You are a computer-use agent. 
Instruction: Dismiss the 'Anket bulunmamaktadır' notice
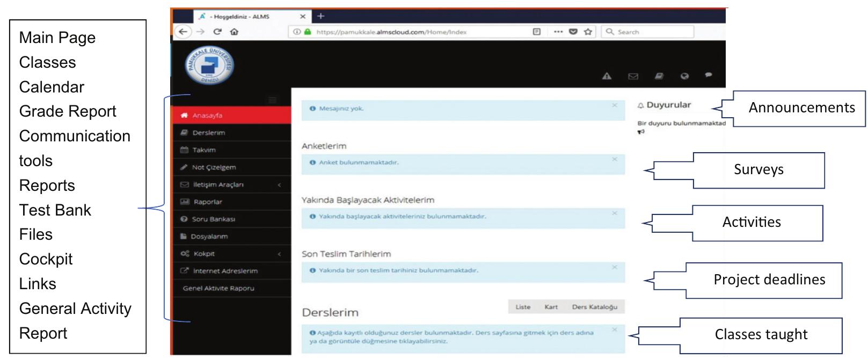coord(615,159)
